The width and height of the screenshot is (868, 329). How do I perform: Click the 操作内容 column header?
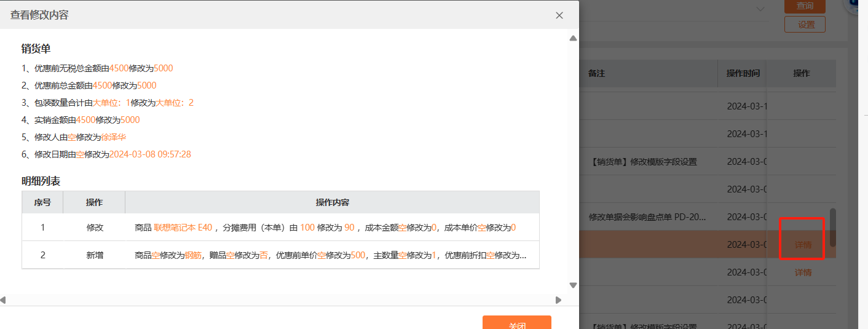[332, 202]
